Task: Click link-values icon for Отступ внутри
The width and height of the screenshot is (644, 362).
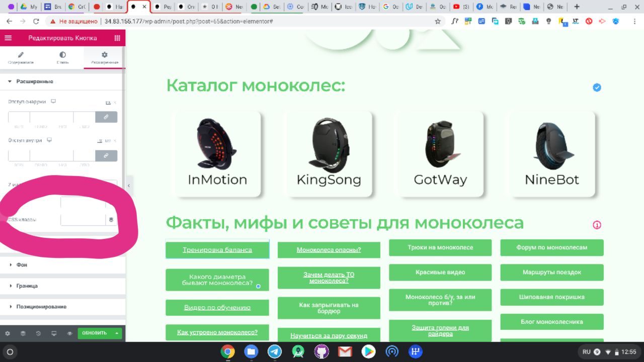Action: point(106,155)
